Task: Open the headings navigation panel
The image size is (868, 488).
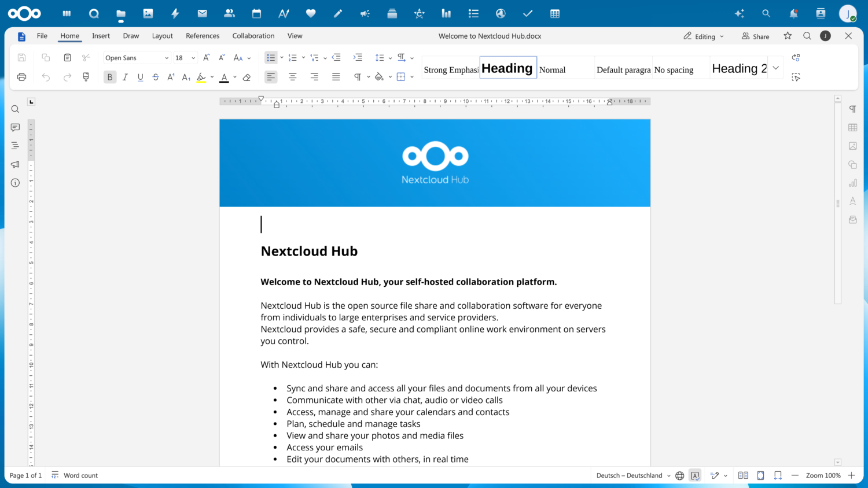Action: pyautogui.click(x=15, y=145)
